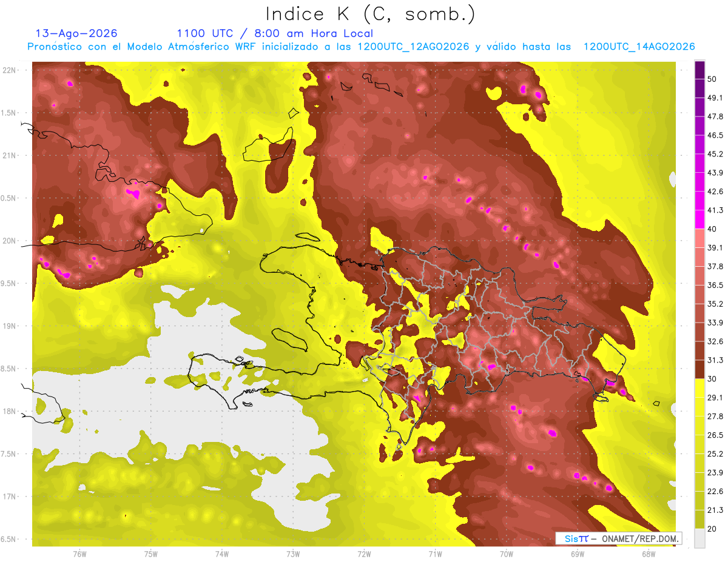The height and width of the screenshot is (562, 728).
Task: Click the '22.6' value on the color scale
Action: pos(715,492)
